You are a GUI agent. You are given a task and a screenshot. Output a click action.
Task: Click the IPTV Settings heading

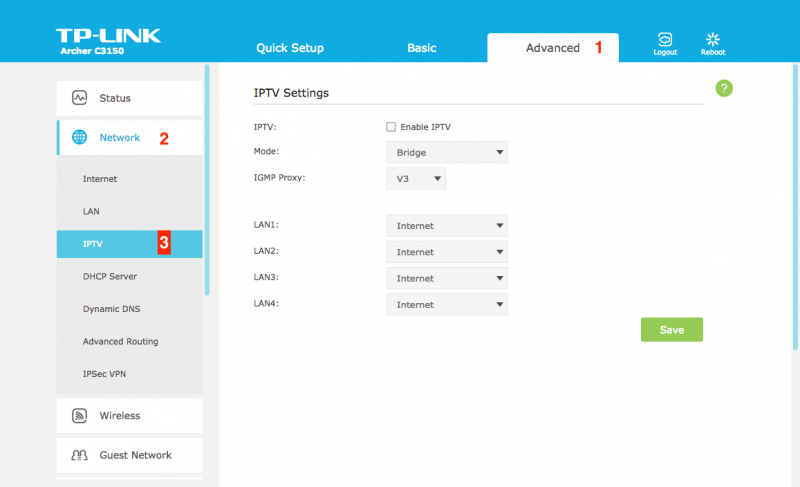click(x=291, y=93)
